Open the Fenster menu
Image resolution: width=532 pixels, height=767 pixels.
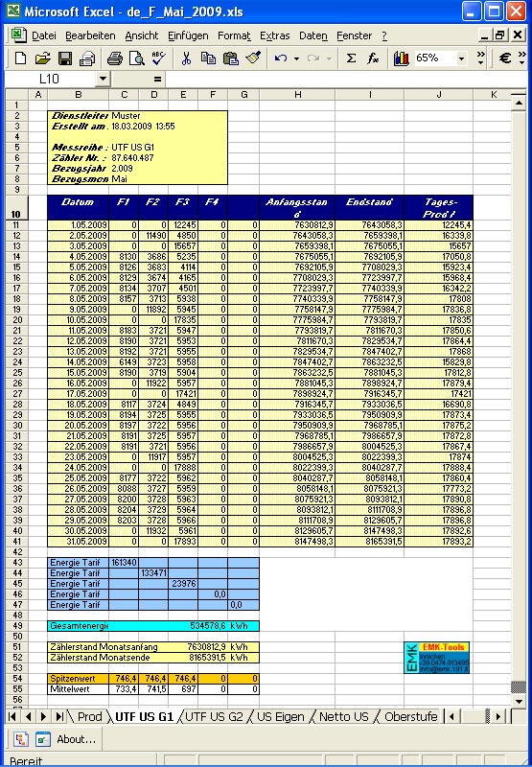(355, 35)
